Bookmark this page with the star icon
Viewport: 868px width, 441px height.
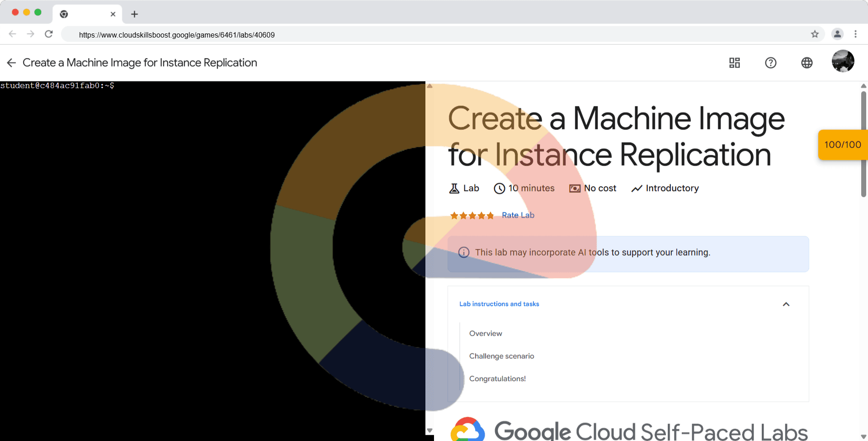pos(815,34)
